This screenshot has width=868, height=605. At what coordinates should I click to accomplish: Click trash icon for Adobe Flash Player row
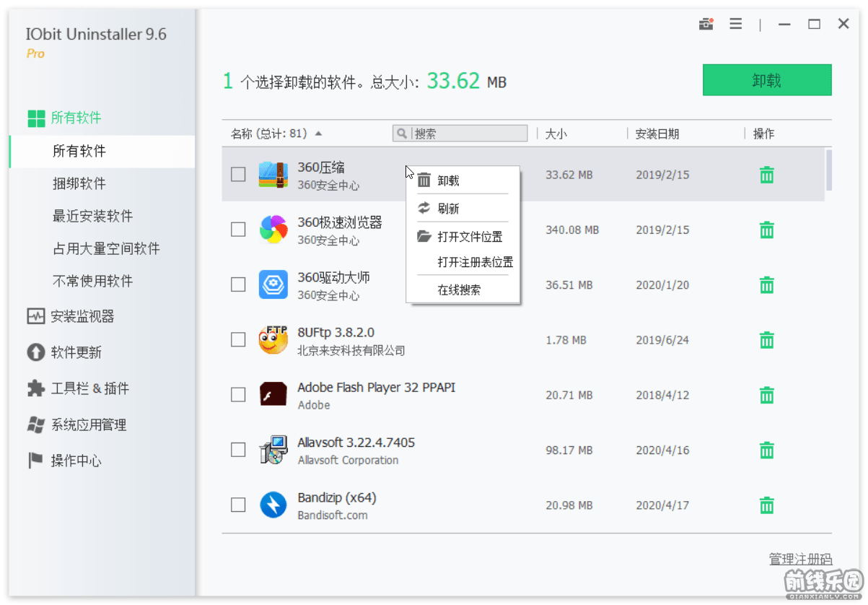(x=767, y=395)
